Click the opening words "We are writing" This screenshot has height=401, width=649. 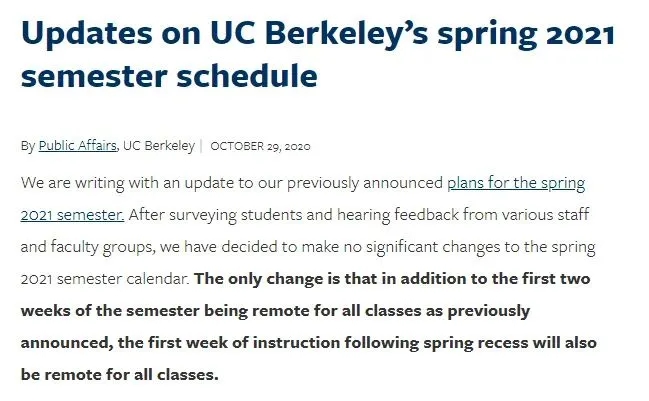coord(70,183)
